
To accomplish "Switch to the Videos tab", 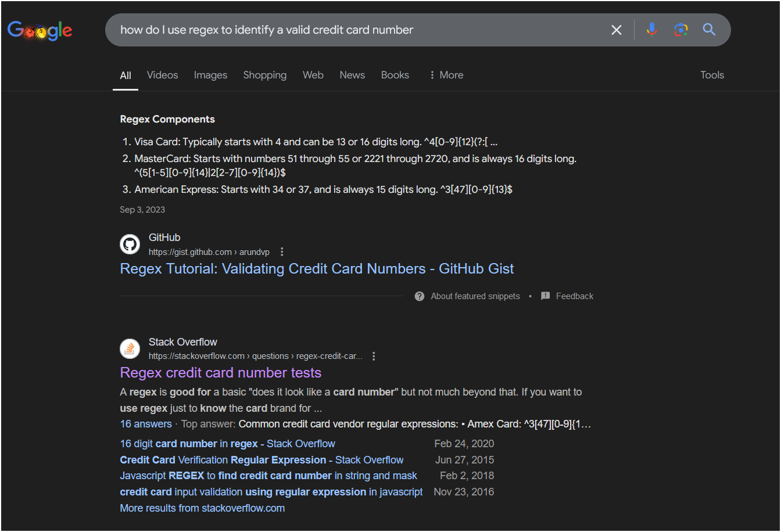I will point(163,75).
